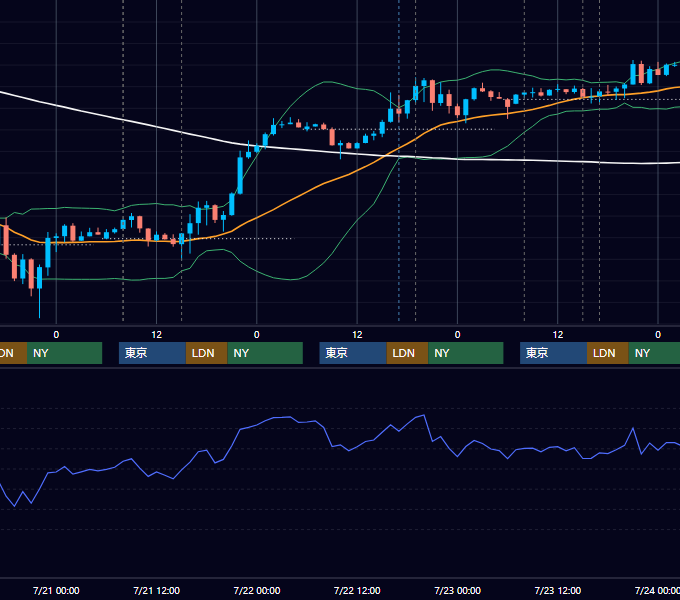This screenshot has height=600, width=680.
Task: Select the NY session block starting 7/22 evening
Action: coord(466,353)
